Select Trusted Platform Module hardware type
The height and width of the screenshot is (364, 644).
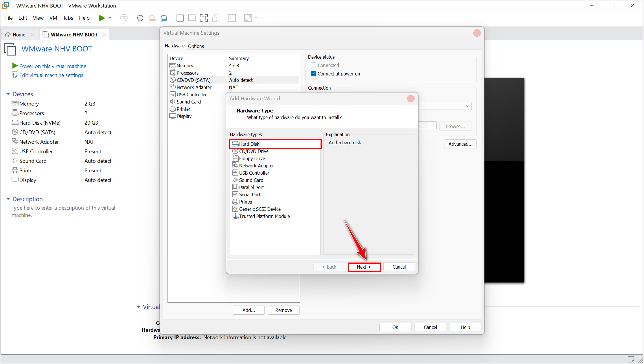pos(264,216)
